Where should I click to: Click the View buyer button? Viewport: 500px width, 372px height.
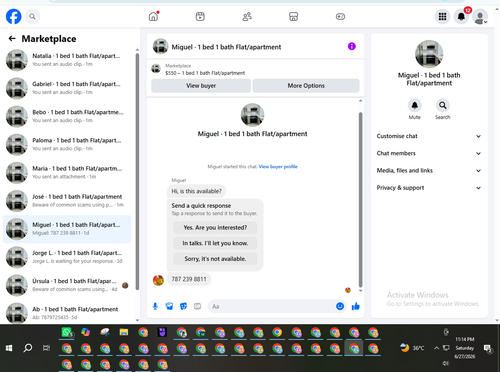(201, 86)
